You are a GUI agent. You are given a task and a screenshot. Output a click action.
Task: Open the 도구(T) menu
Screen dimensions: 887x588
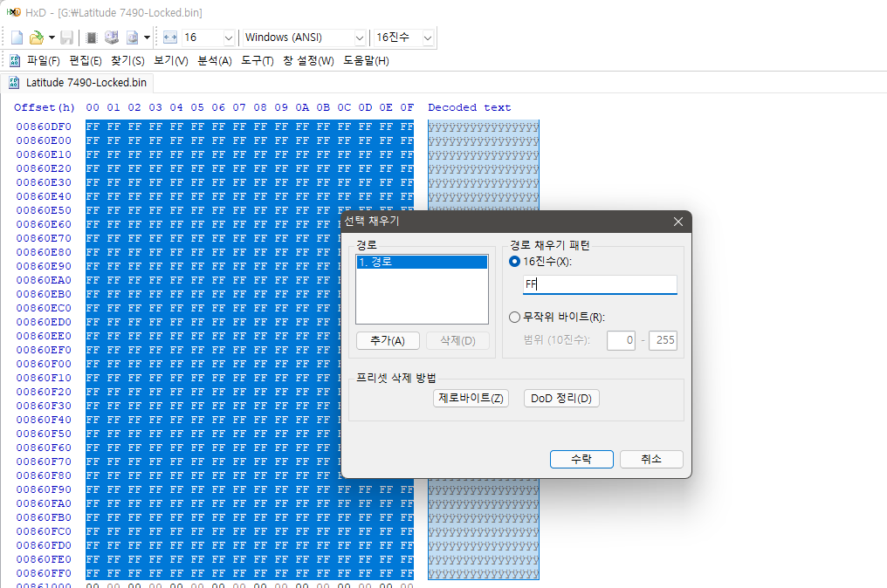(x=258, y=61)
